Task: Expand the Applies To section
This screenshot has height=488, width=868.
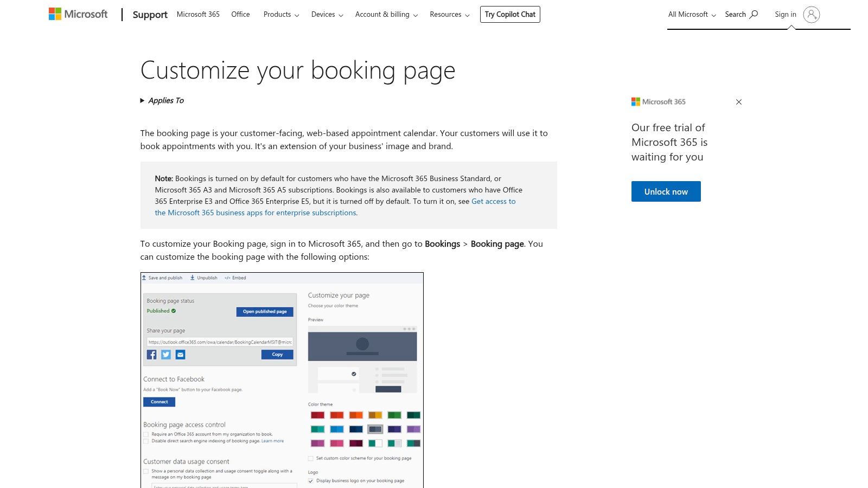Action: 162,100
